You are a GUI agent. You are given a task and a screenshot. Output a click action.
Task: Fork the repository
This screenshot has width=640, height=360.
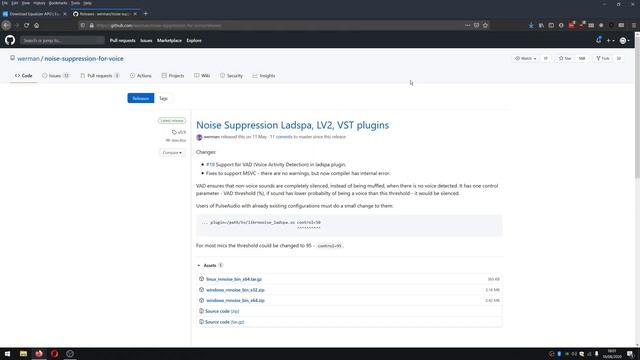(x=603, y=58)
